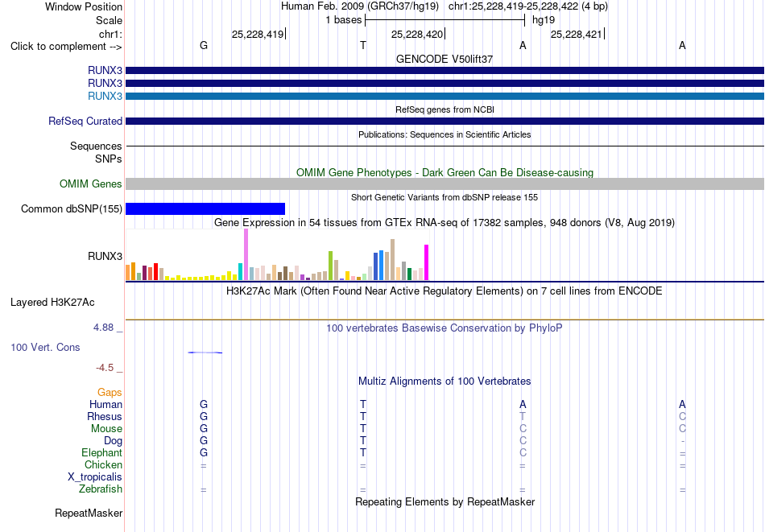Image resolution: width=765 pixels, height=532 pixels.
Task: Click the GTEx Gene Expression track title
Action: click(445, 223)
